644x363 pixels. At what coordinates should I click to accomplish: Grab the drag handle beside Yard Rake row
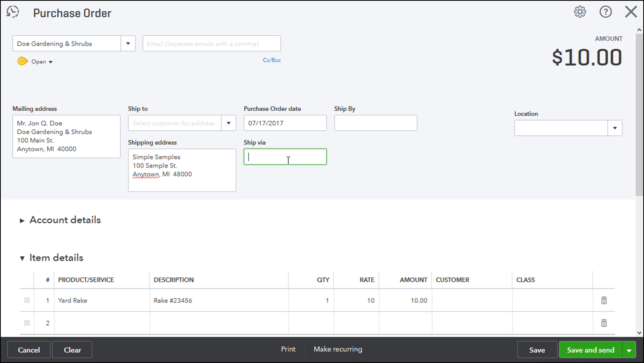pyautogui.click(x=26, y=300)
